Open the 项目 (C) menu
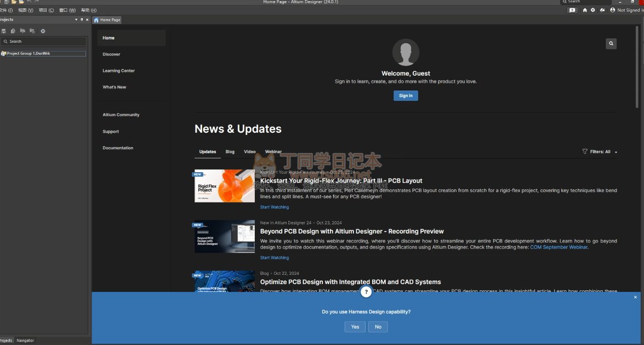644x345 pixels. pos(47,10)
